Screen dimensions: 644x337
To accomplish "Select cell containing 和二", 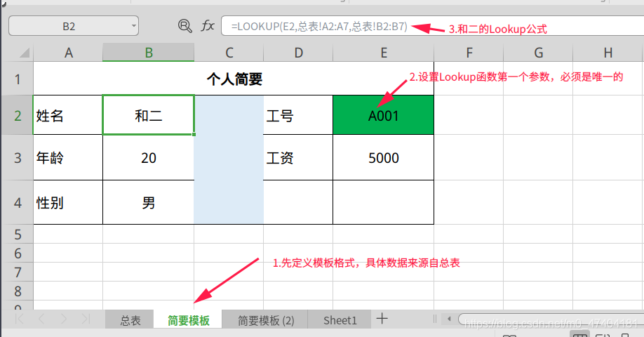I will click(x=148, y=115).
